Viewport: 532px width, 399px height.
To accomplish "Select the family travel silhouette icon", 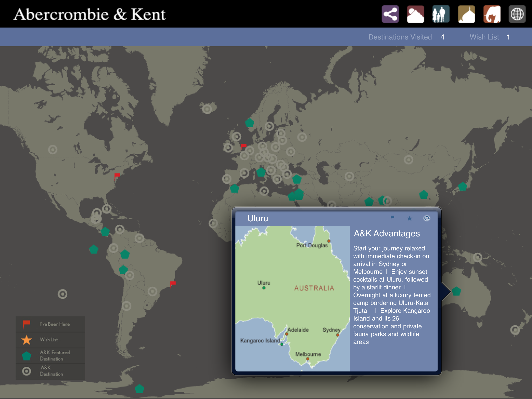I will 441,14.
